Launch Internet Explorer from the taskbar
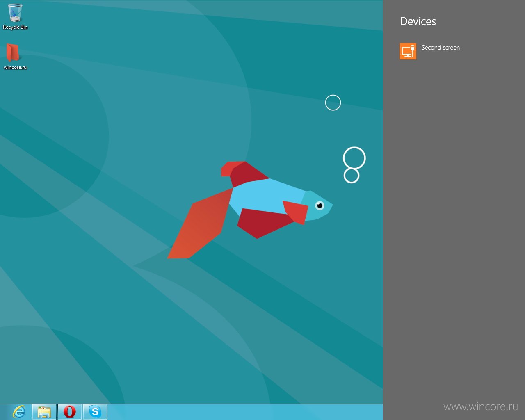 [x=19, y=411]
